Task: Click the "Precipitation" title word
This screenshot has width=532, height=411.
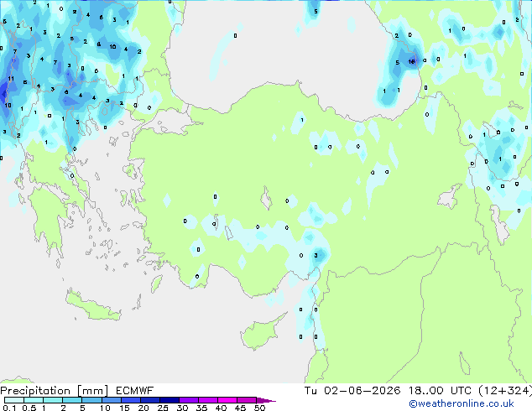Action: click(x=35, y=391)
